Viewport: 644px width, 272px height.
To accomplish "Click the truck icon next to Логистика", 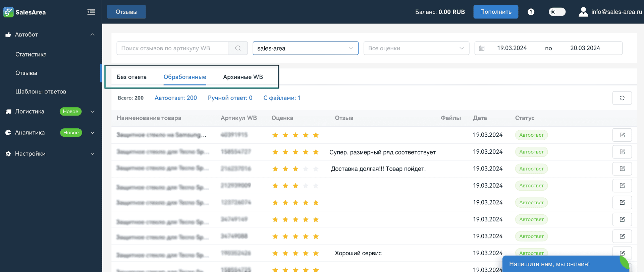I will (8, 112).
